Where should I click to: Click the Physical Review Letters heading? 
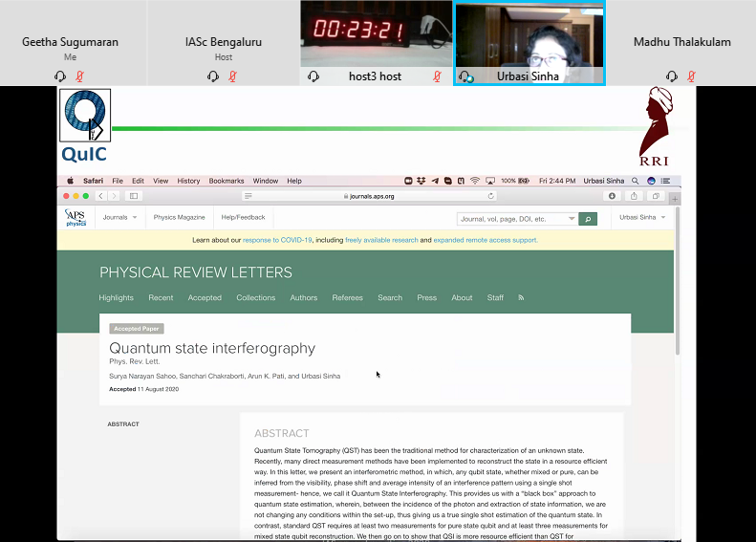tap(196, 272)
